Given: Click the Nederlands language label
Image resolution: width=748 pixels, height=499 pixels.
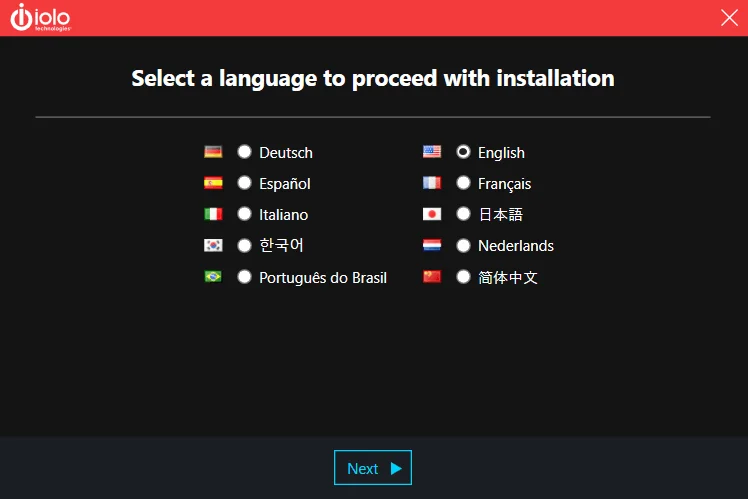Looking at the screenshot, I should point(516,246).
